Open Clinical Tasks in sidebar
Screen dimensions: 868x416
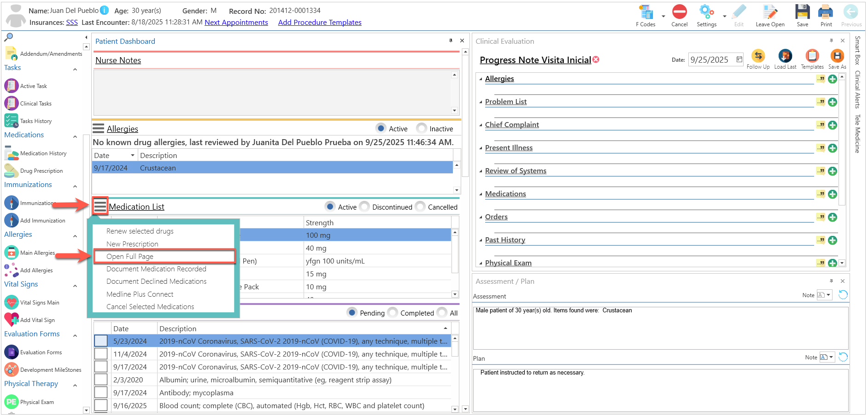pyautogui.click(x=28, y=103)
